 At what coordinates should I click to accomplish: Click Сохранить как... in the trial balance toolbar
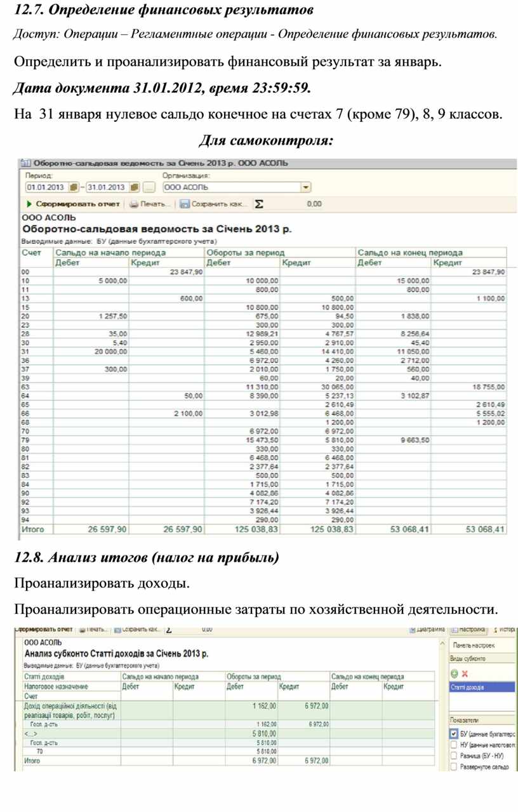tap(213, 204)
